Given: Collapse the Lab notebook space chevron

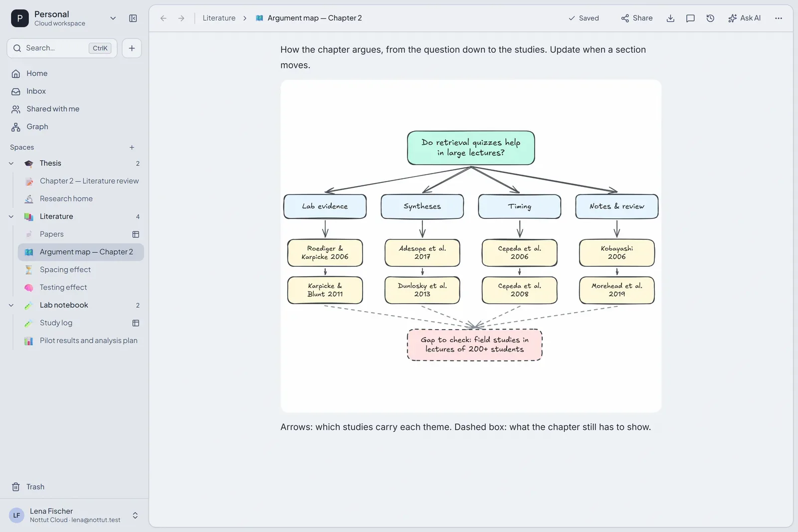Looking at the screenshot, I should [x=11, y=306].
